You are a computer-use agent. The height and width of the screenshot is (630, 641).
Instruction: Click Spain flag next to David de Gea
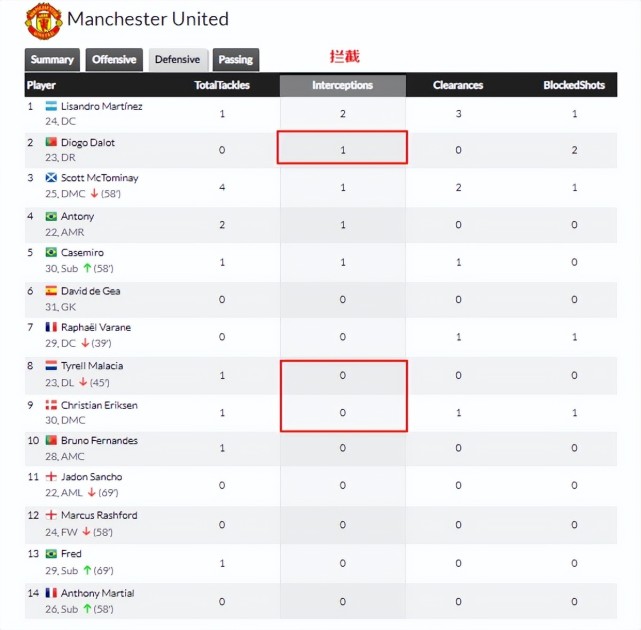pyautogui.click(x=51, y=291)
